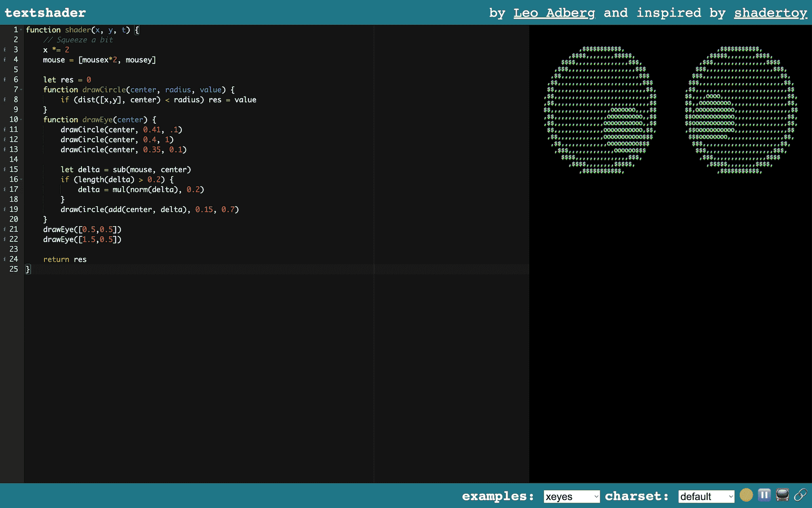Click the TV monitor icon
The width and height of the screenshot is (812, 508).
click(782, 495)
